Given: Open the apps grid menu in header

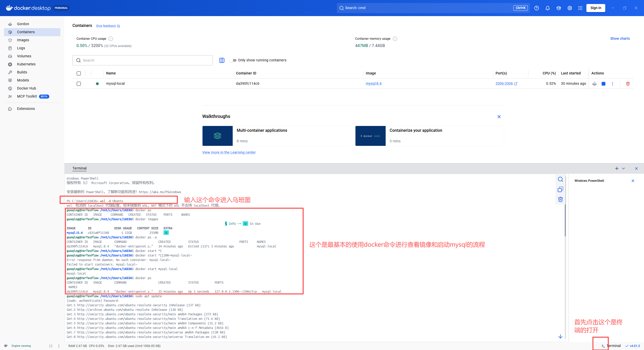Looking at the screenshot, I should 580,8.
